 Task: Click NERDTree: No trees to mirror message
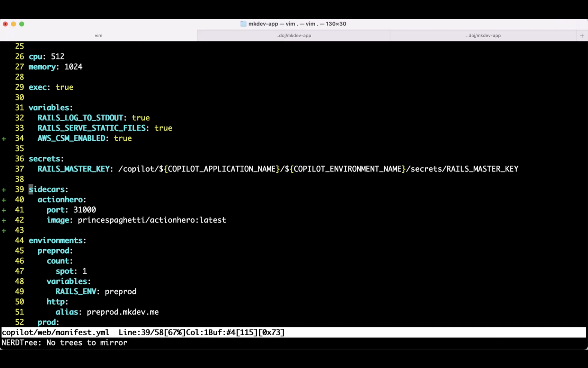tap(64, 343)
